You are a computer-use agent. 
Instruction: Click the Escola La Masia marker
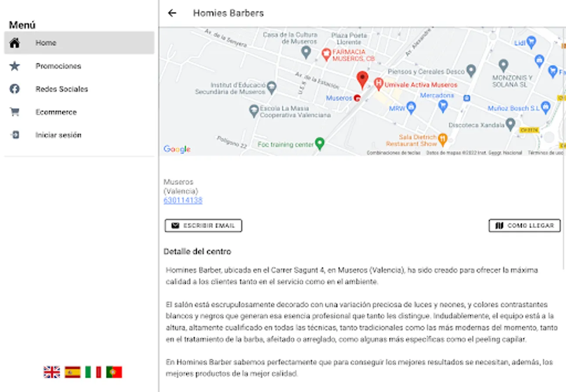(x=254, y=111)
